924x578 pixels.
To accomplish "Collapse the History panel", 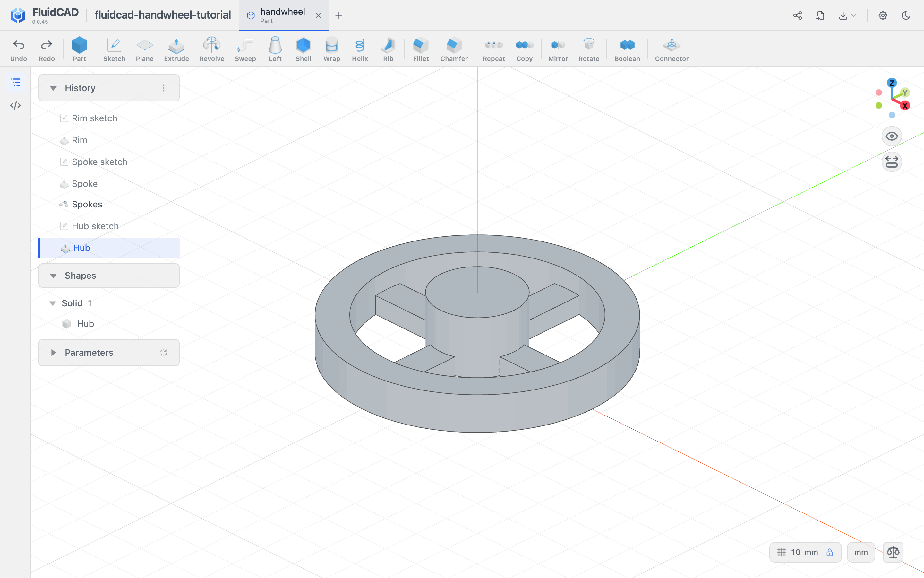I will [53, 88].
